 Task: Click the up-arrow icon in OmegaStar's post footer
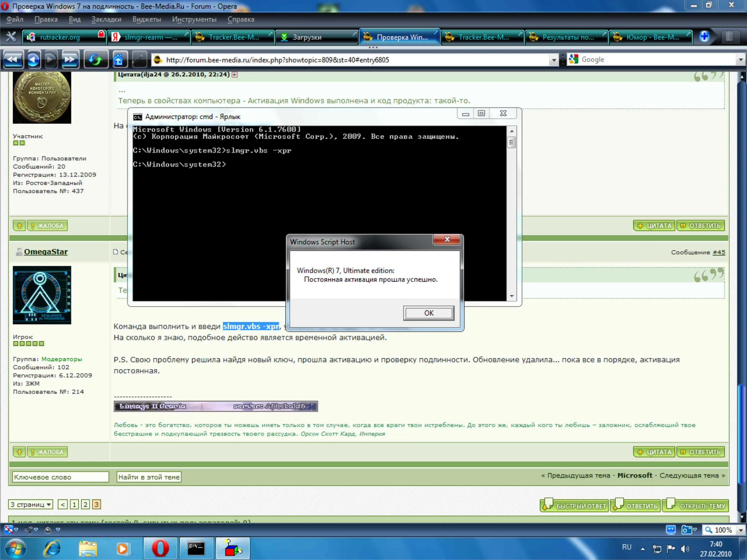pyautogui.click(x=19, y=452)
